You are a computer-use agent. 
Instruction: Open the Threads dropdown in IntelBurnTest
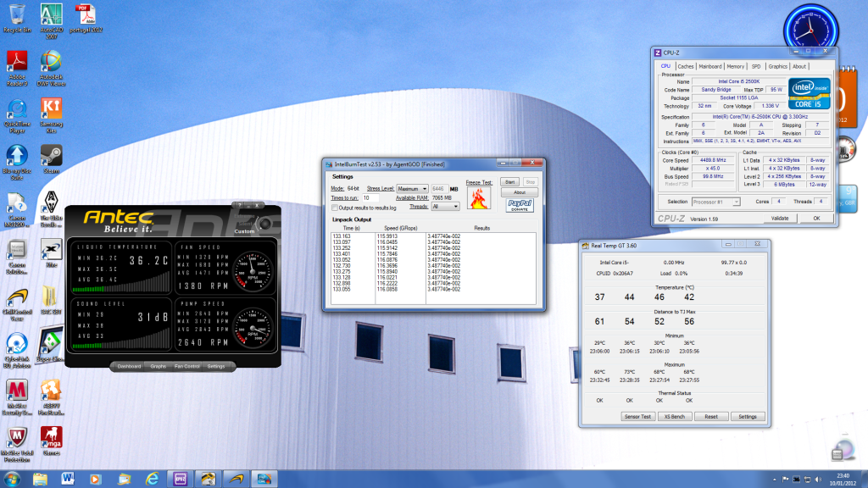click(445, 207)
